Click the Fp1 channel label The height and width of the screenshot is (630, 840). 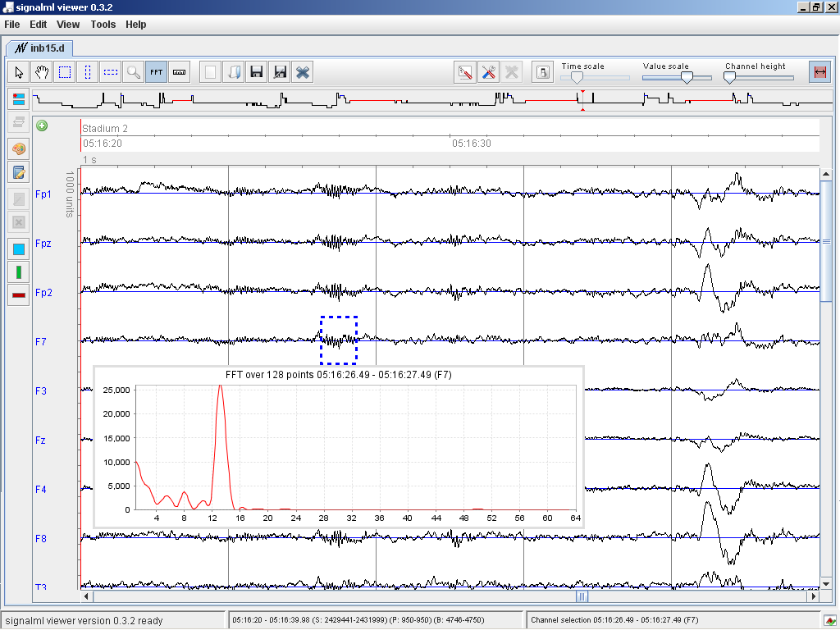(43, 194)
